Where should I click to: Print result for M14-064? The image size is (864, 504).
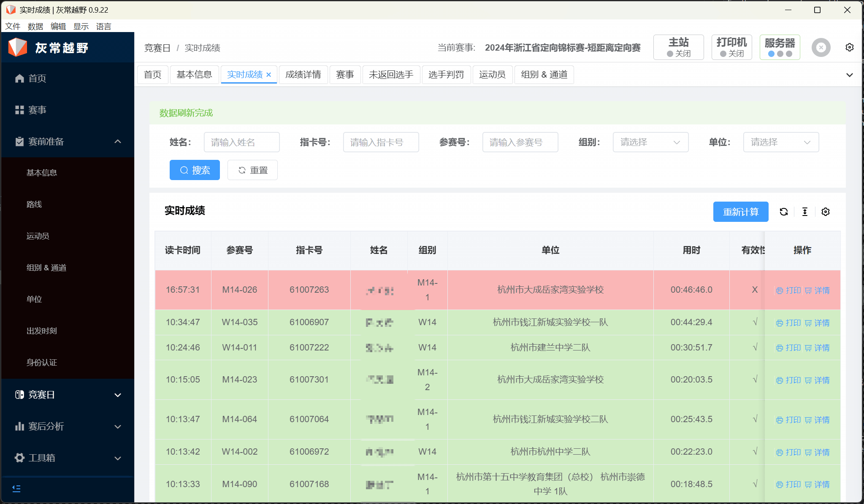788,420
